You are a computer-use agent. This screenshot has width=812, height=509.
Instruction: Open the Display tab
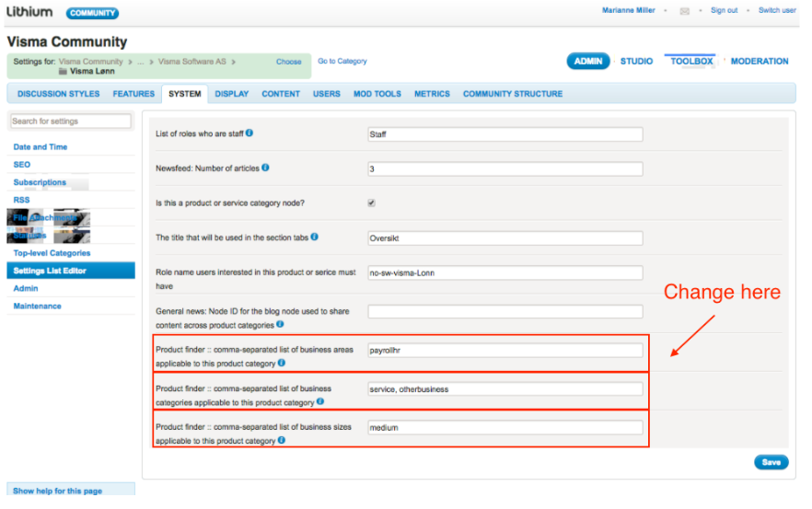[231, 94]
